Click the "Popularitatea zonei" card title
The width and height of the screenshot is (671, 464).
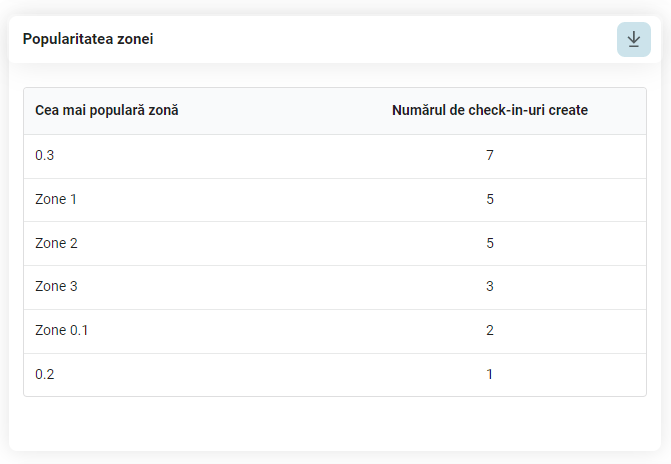[x=88, y=39]
